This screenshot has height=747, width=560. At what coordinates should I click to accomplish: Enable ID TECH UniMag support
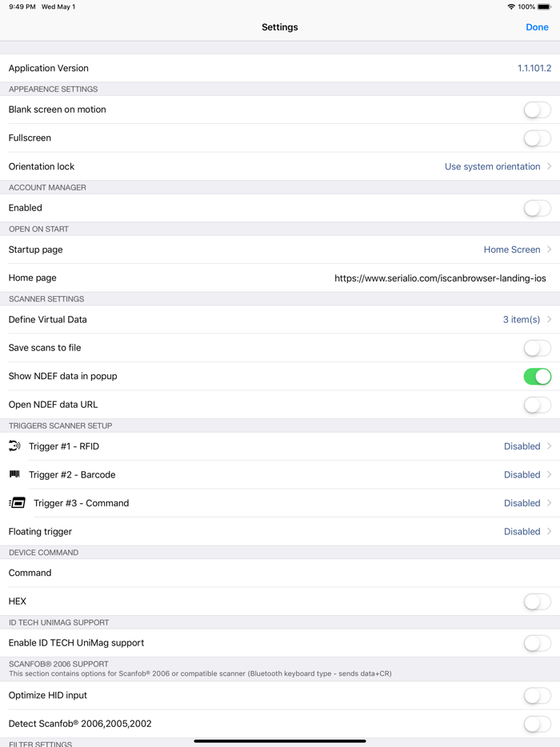pyautogui.click(x=537, y=642)
